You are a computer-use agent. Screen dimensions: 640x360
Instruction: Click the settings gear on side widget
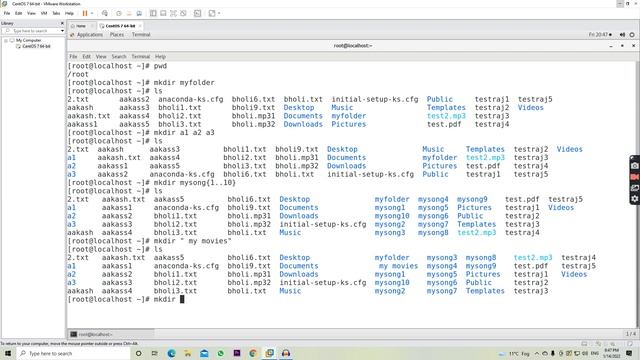tap(635, 199)
